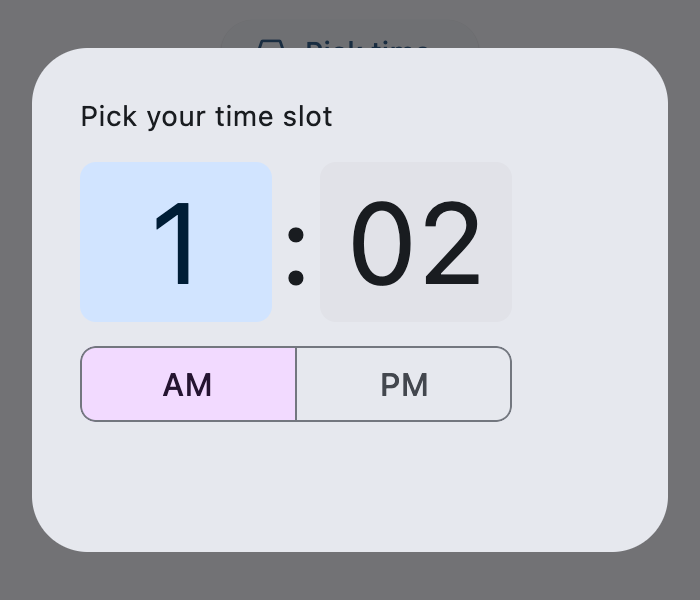Focus the gray minutes box

pos(416,242)
